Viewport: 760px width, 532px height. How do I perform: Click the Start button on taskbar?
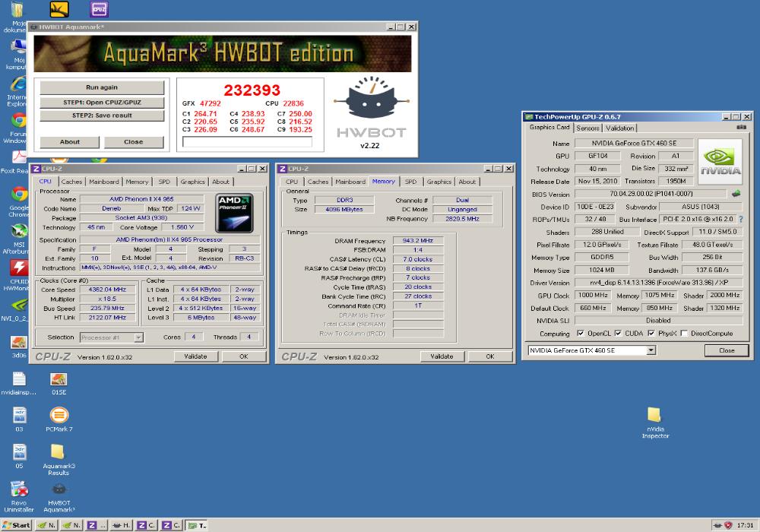pos(17,525)
